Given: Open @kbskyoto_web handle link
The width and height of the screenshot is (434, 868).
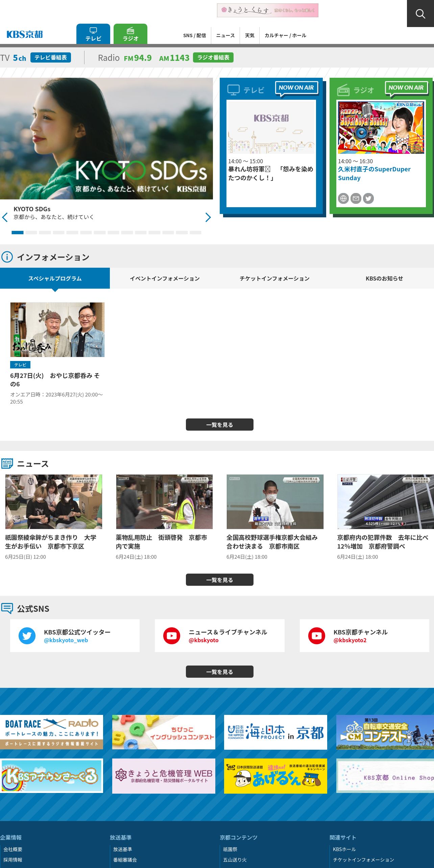Looking at the screenshot, I should pyautogui.click(x=66, y=640).
